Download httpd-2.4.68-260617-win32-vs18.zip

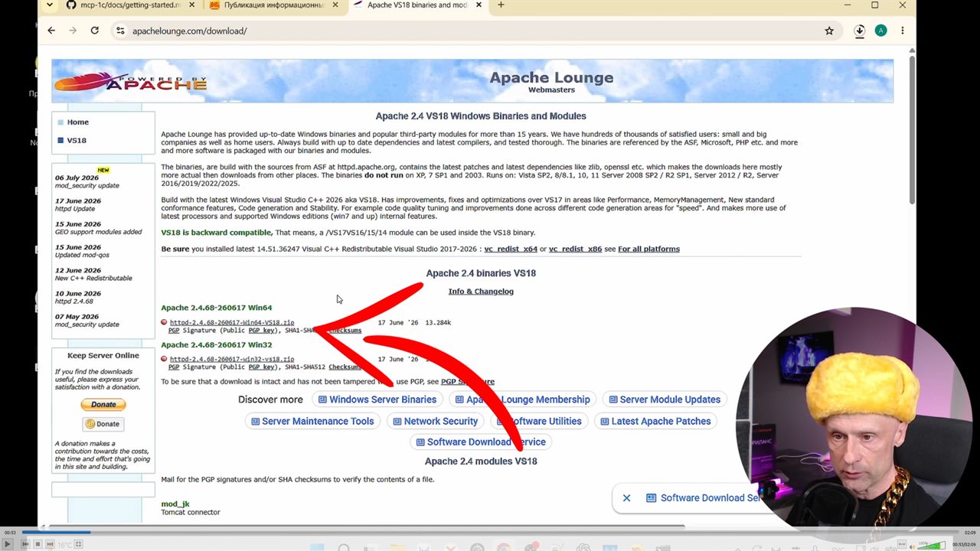(x=232, y=359)
